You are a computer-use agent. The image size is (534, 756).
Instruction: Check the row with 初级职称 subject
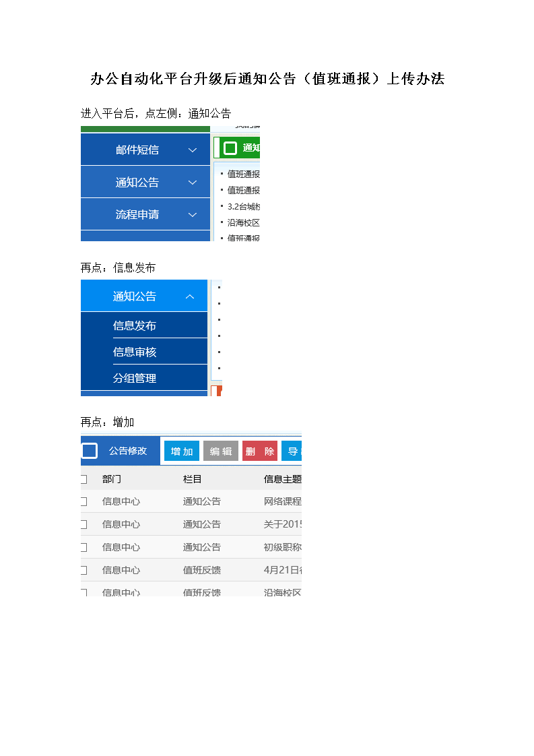click(x=84, y=547)
